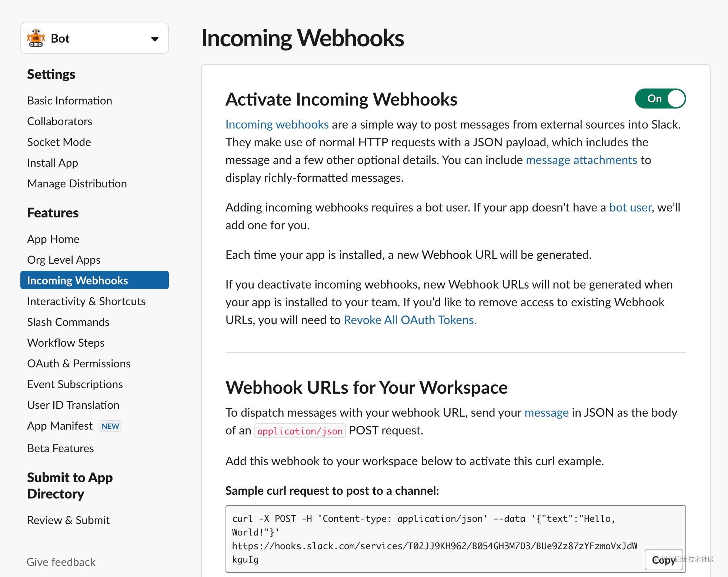Copy the sample curl request
Image resolution: width=728 pixels, height=577 pixels.
point(664,560)
